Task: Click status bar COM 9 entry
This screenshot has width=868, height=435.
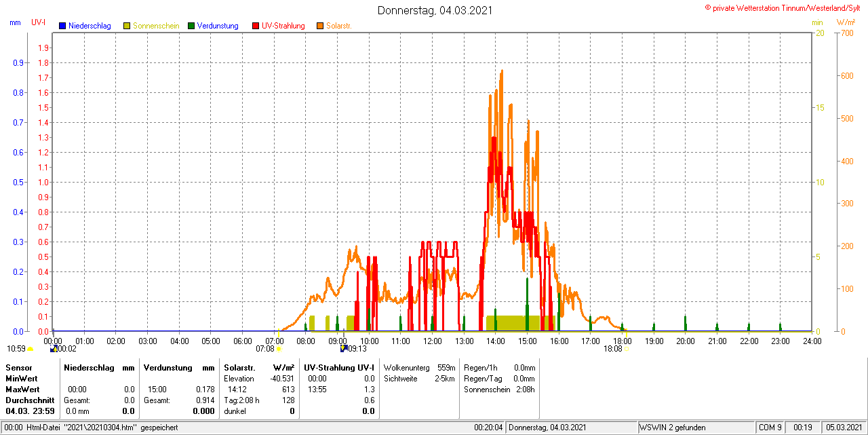Action: coord(770,428)
